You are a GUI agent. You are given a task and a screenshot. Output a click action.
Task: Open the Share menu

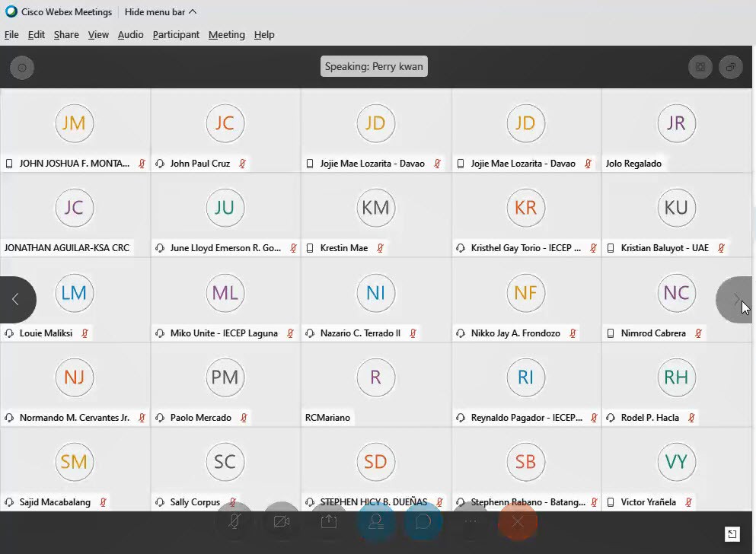point(66,35)
